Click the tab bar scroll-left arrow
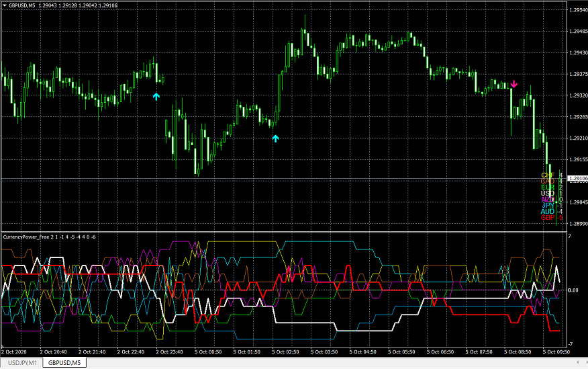Screen dimensions: 588x369 pos(577,362)
